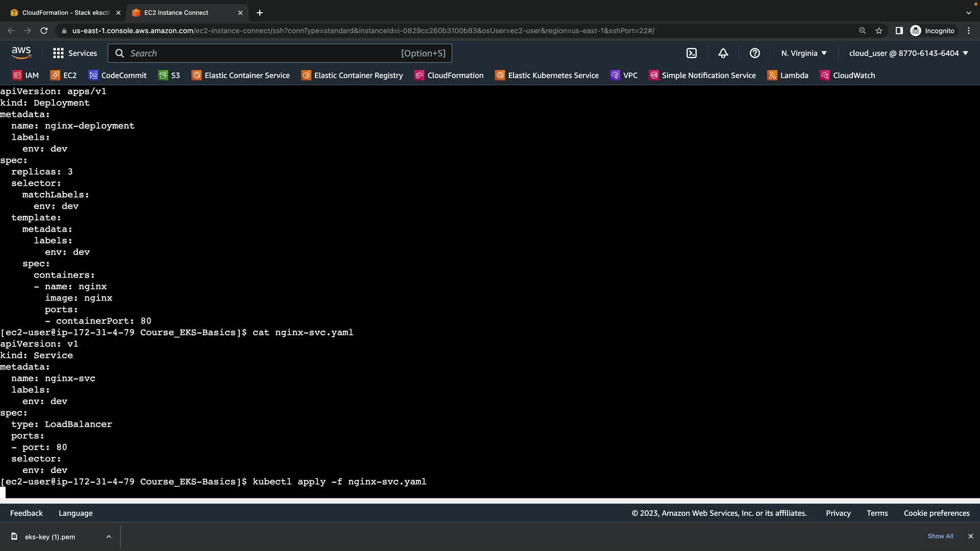Viewport: 980px width, 551px height.
Task: Bookmark this page with star icon
Action: click(x=879, y=31)
